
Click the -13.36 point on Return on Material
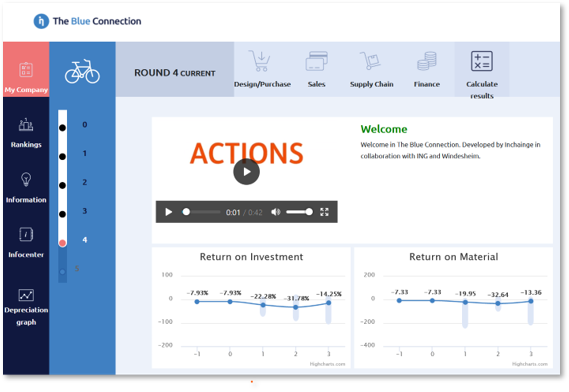531,301
